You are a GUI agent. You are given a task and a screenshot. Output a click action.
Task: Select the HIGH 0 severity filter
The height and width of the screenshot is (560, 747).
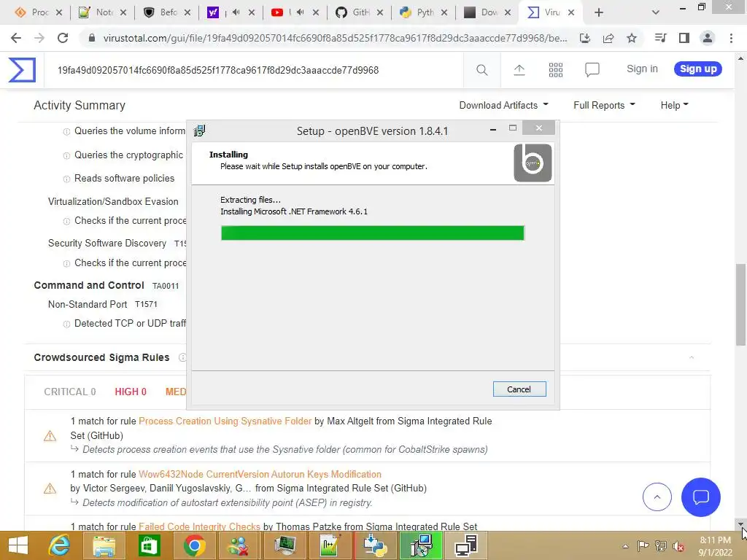(131, 392)
